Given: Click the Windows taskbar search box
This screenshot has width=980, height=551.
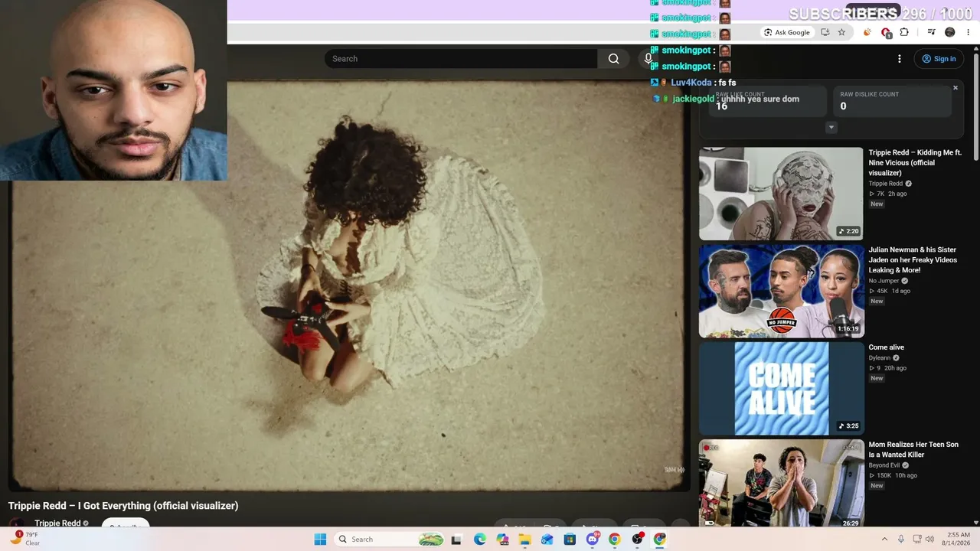Looking at the screenshot, I should pyautogui.click(x=390, y=540).
